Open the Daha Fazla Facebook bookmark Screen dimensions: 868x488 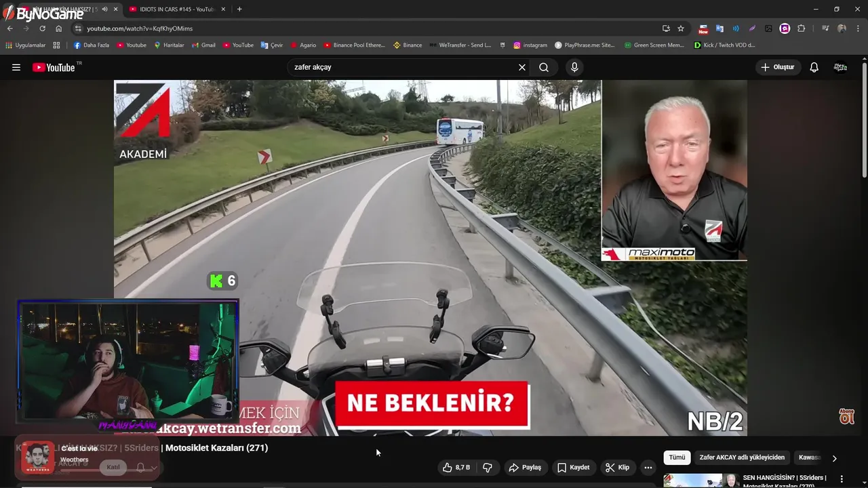pos(91,45)
